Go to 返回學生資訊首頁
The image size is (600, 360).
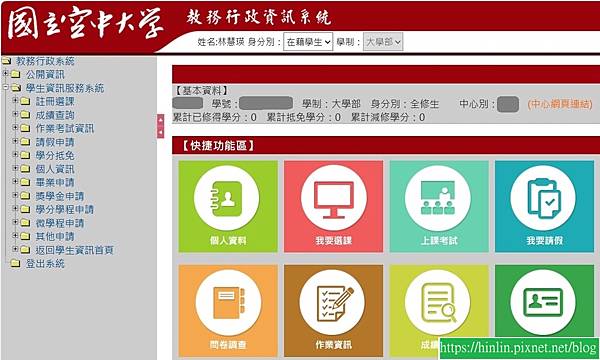(x=75, y=250)
